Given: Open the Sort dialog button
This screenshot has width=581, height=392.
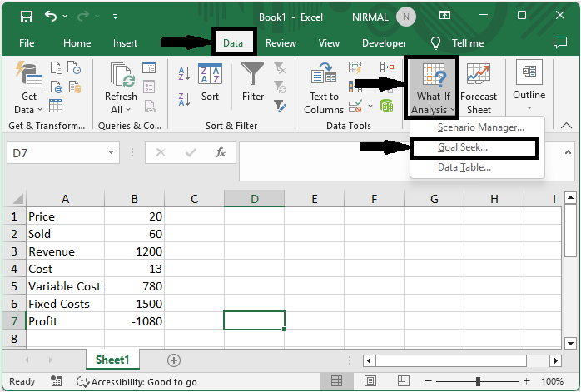Looking at the screenshot, I should [x=210, y=82].
